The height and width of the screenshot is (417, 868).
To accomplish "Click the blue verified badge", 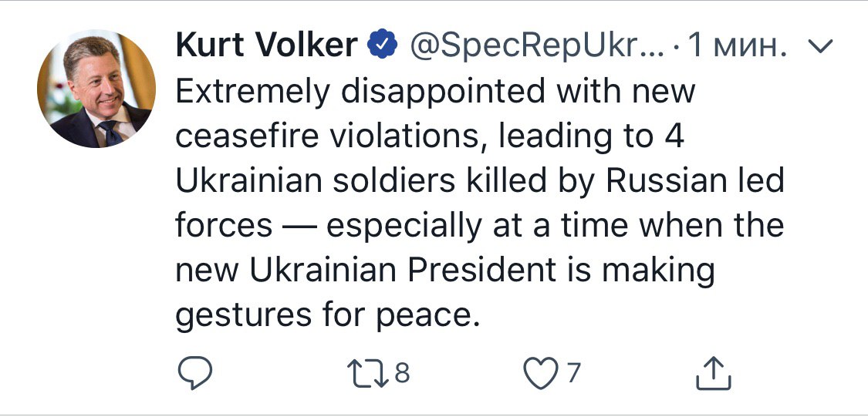I will click(x=383, y=46).
